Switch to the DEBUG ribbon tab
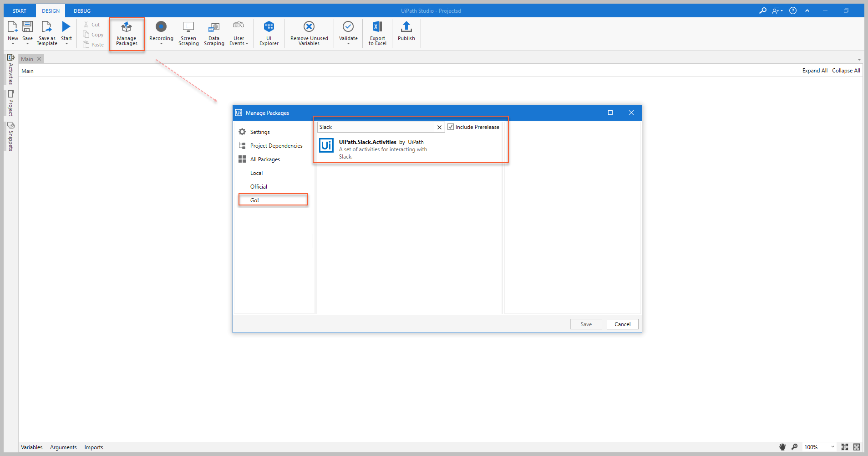868x456 pixels. point(82,11)
